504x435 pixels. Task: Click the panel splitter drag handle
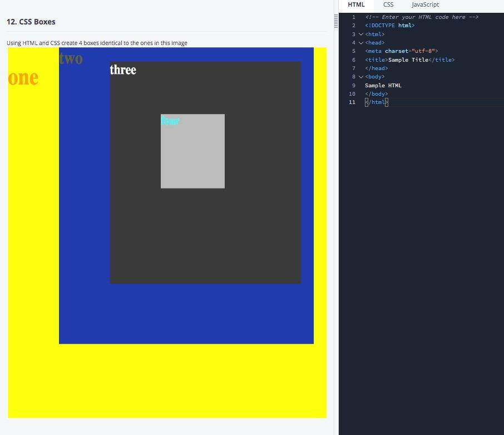coord(336,21)
